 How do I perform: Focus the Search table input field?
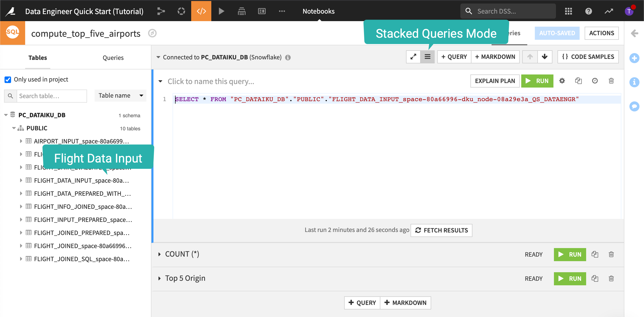coord(52,96)
